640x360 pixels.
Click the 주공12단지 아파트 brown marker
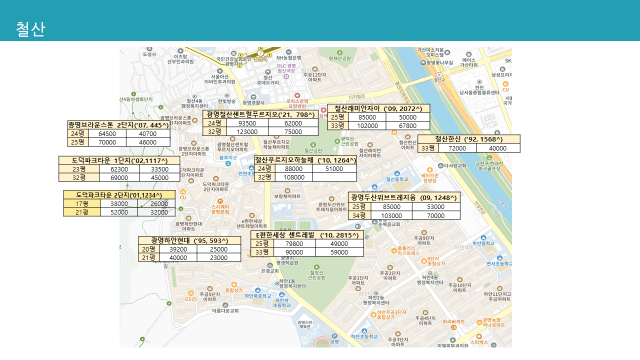click(x=315, y=69)
